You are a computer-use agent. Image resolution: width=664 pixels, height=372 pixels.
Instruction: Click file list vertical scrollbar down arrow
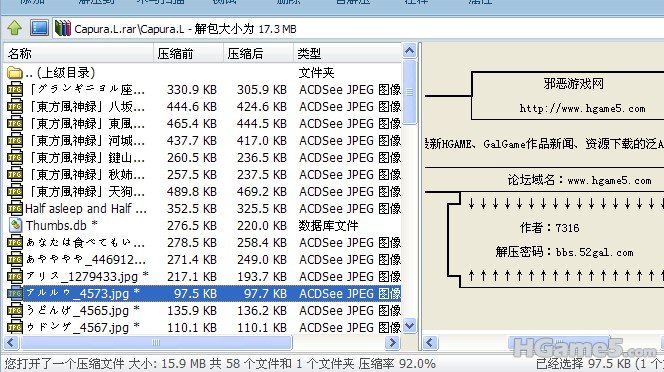[409, 325]
